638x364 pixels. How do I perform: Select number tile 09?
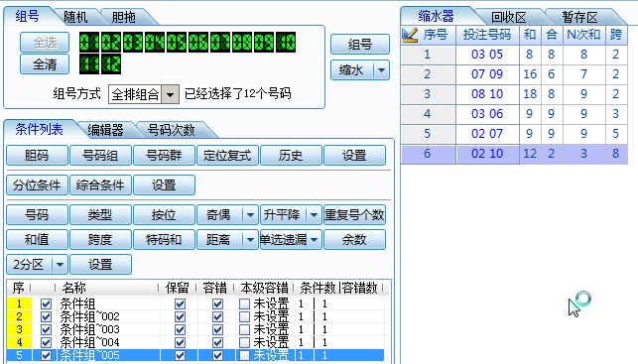pos(264,43)
